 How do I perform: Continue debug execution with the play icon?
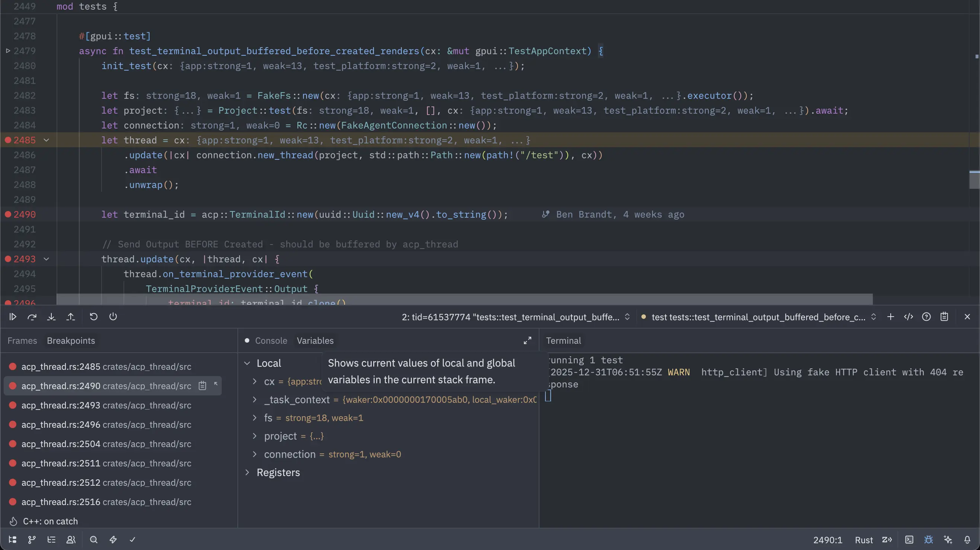coord(13,317)
